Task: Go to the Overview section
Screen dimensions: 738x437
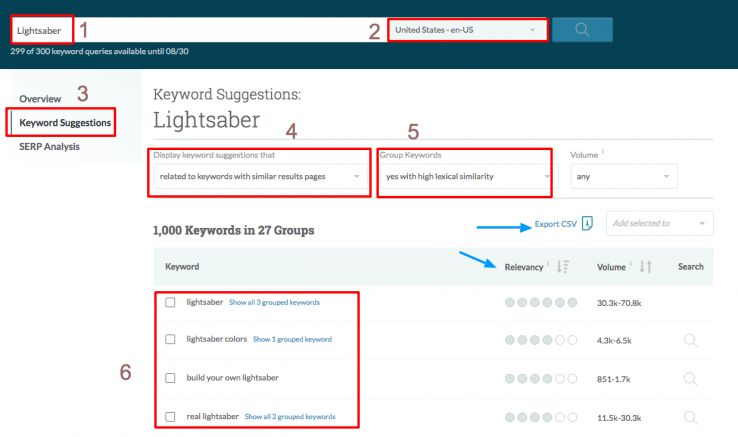Action: tap(41, 99)
